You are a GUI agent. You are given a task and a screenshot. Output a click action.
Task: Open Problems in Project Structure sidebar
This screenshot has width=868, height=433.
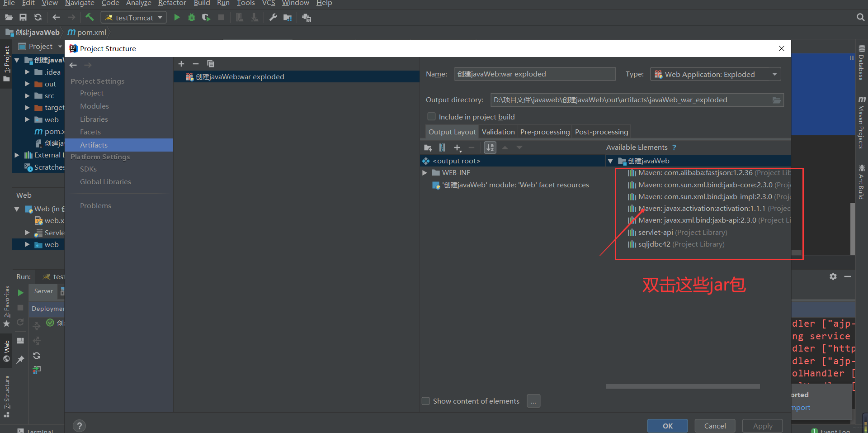[x=95, y=205]
